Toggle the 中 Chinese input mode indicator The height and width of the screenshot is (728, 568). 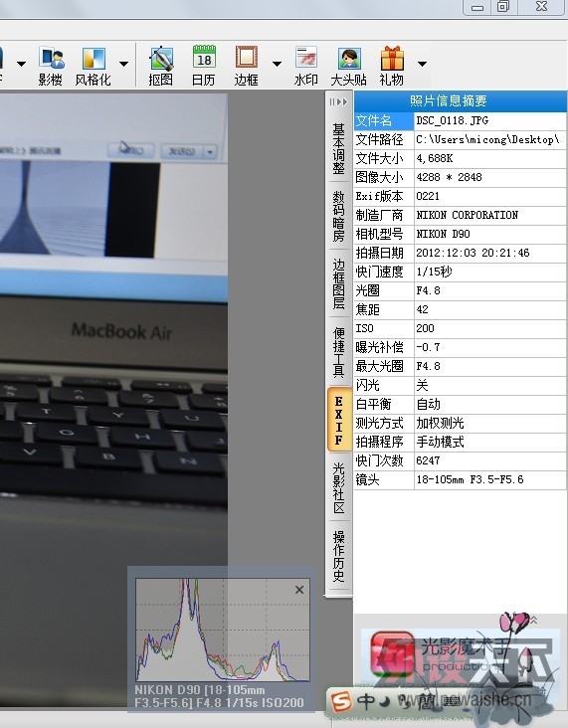(366, 701)
